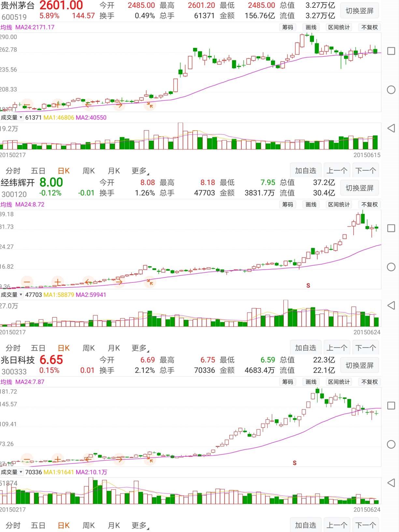The width and height of the screenshot is (399, 532).
Task: Click 切换竖屏 next to 兆日科技 header
Action: (x=360, y=365)
